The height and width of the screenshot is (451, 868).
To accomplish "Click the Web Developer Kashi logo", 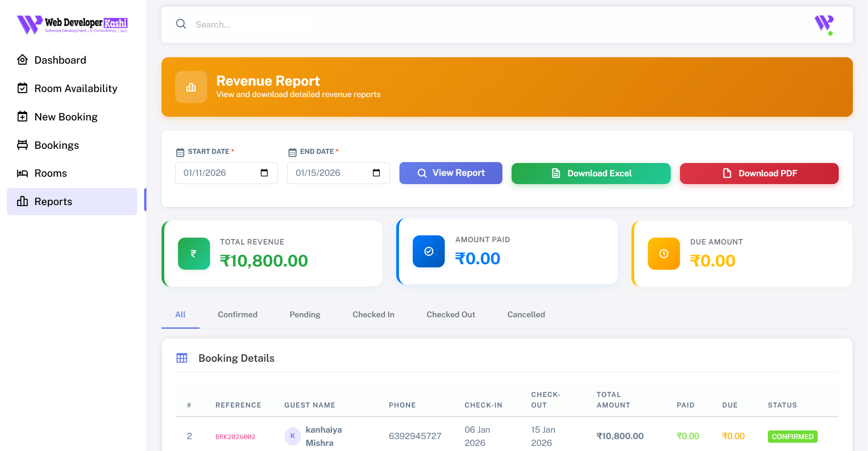I will (72, 24).
